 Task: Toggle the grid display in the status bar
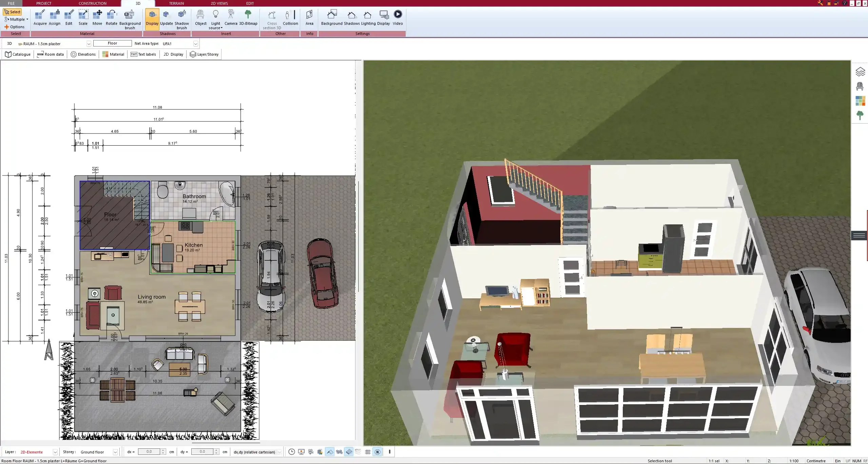click(x=367, y=452)
